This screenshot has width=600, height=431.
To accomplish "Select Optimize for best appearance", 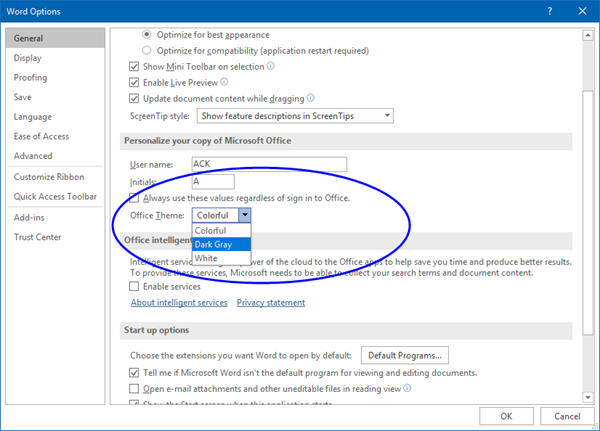I will (147, 34).
